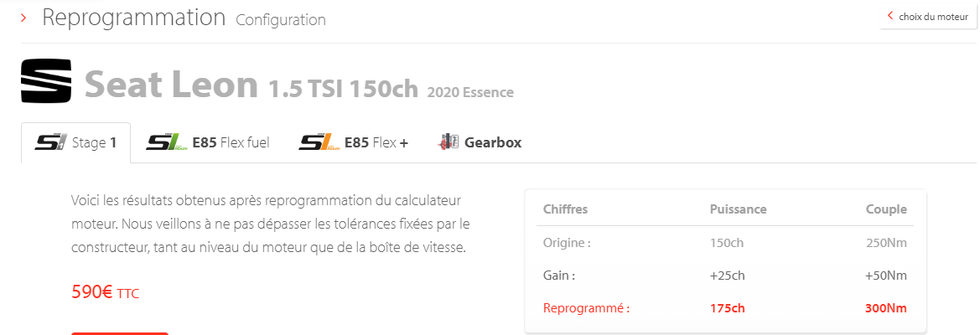Click the 590€ TTC price
The image size is (980, 335).
click(x=106, y=292)
